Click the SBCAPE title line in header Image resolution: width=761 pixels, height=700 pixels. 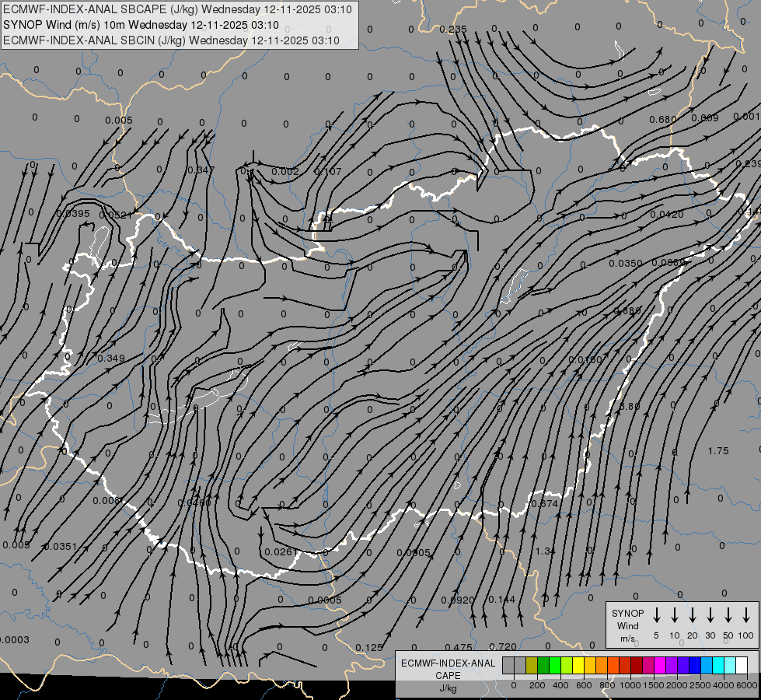tap(178, 9)
